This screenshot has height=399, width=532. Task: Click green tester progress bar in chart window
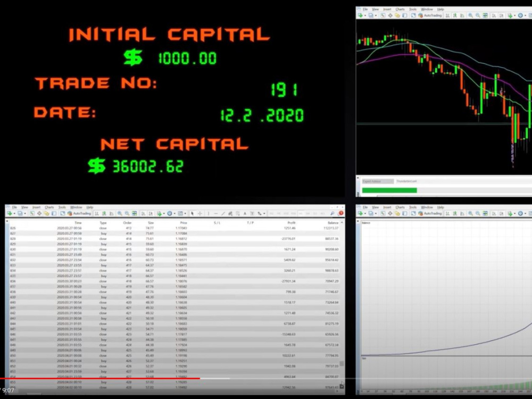tap(389, 190)
